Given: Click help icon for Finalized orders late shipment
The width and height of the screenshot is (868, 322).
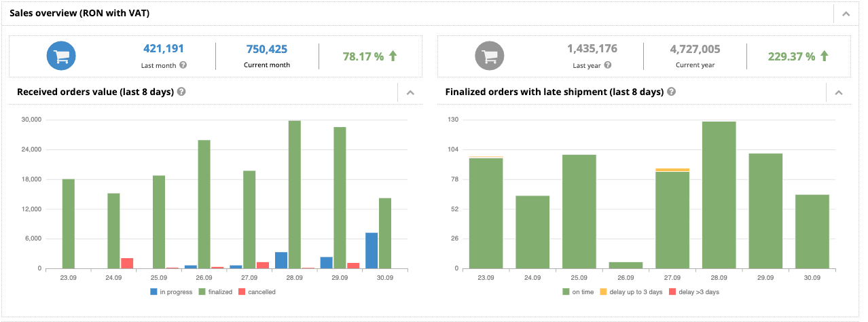Looking at the screenshot, I should coord(671,92).
